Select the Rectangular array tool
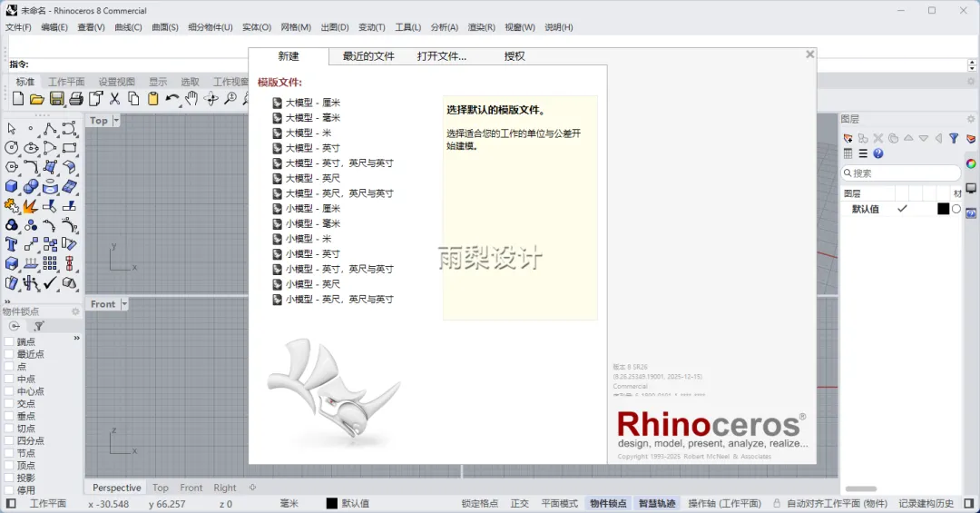The width and height of the screenshot is (980, 513). click(x=50, y=264)
